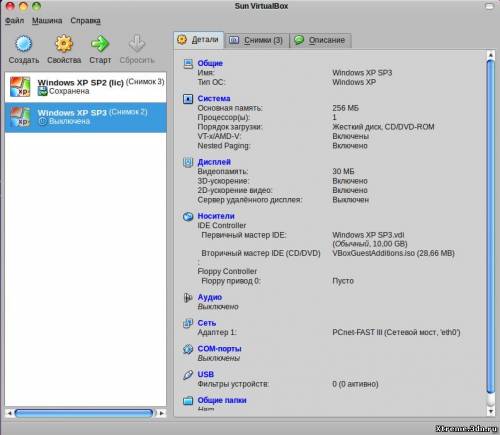Click the details scrollbar down arrow

click(x=490, y=412)
